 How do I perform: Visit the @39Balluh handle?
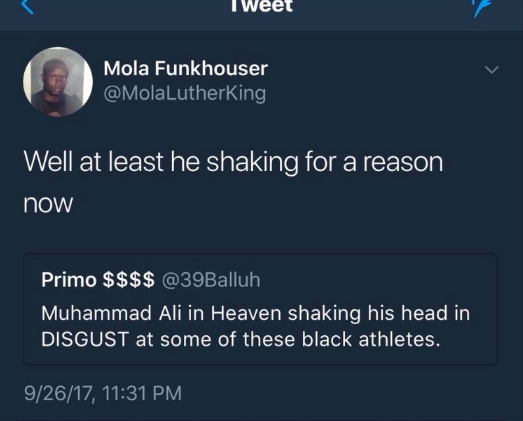pos(211,280)
